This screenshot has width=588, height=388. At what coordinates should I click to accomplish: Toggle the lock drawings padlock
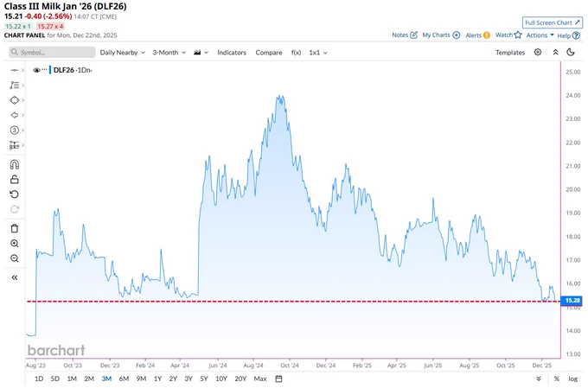14,179
